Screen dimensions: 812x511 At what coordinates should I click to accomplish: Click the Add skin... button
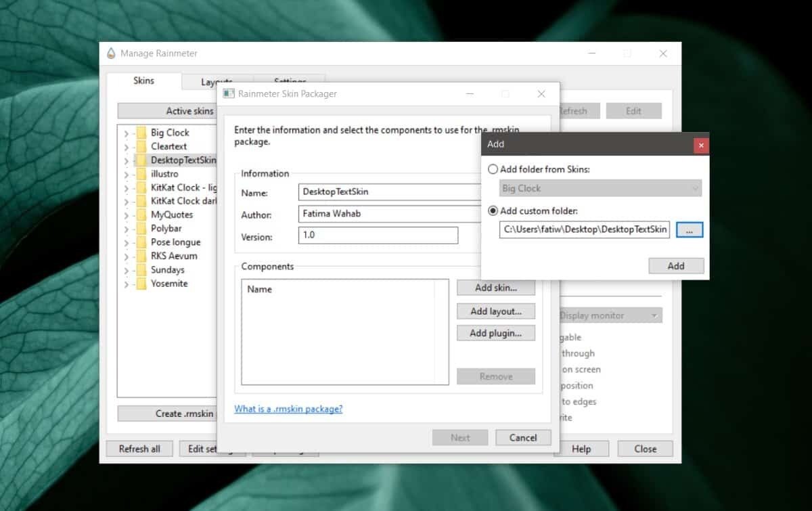[x=495, y=288]
